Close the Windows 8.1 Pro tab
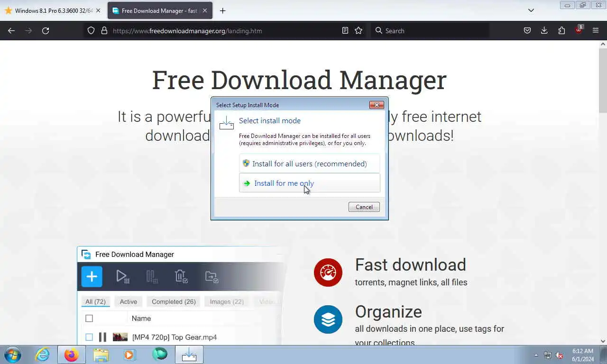The height and width of the screenshot is (364, 607). click(98, 10)
